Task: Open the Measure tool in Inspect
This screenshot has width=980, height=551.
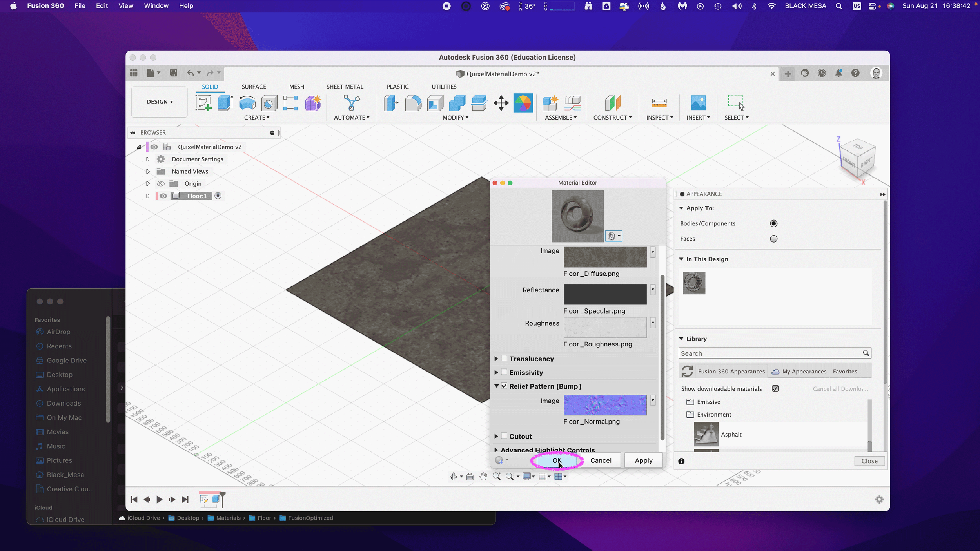Action: [659, 103]
